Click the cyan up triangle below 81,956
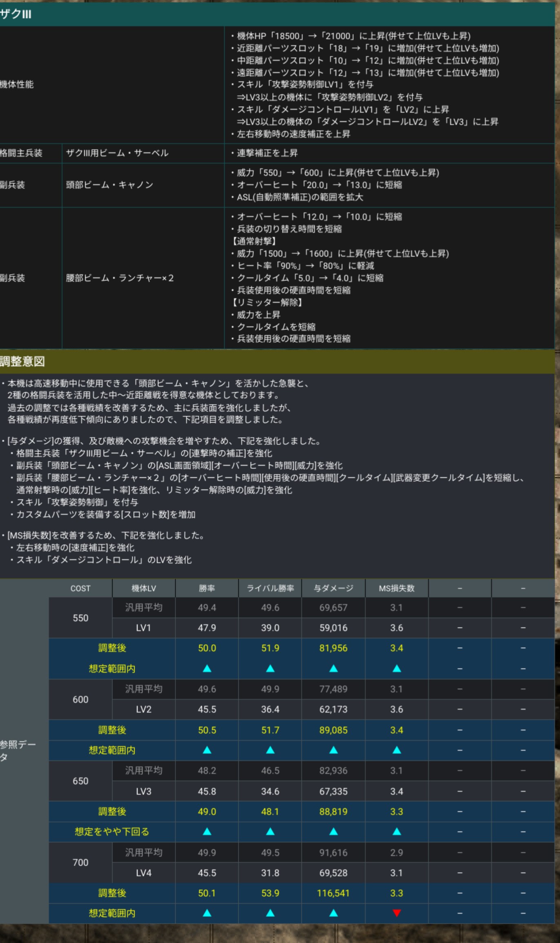The height and width of the screenshot is (943, 560). [333, 669]
